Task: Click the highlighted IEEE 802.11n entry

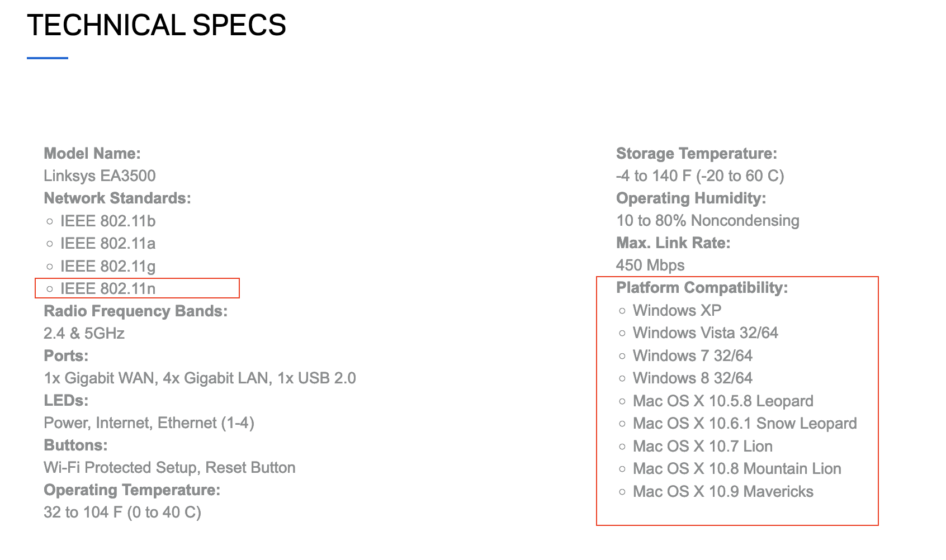Action: (x=108, y=289)
